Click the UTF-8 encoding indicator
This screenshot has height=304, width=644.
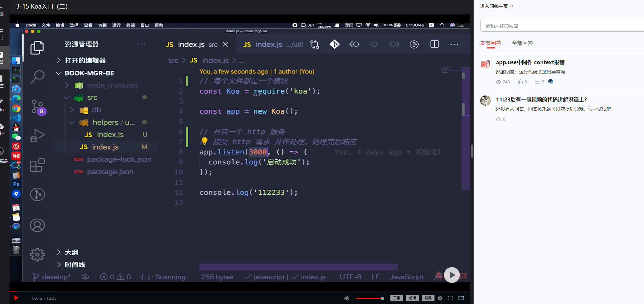(350, 277)
